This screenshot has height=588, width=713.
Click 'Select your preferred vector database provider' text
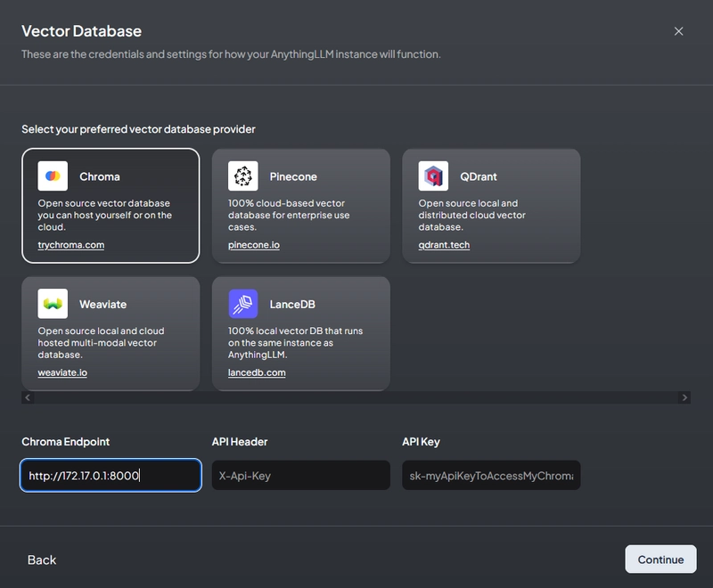[139, 129]
